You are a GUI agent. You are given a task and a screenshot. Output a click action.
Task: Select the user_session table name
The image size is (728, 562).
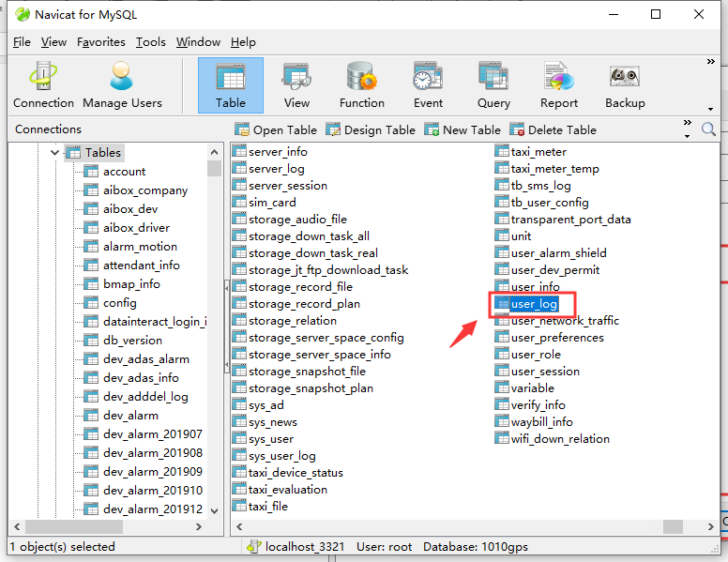tap(545, 372)
